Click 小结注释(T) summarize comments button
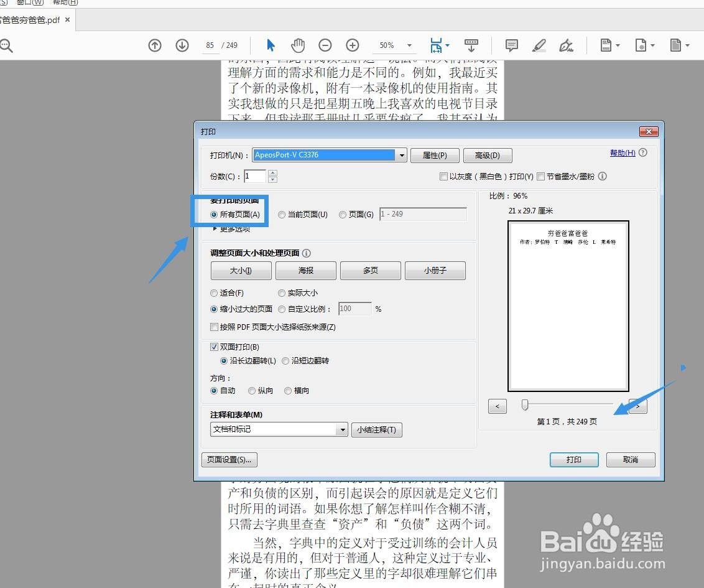704x588 pixels. (377, 430)
